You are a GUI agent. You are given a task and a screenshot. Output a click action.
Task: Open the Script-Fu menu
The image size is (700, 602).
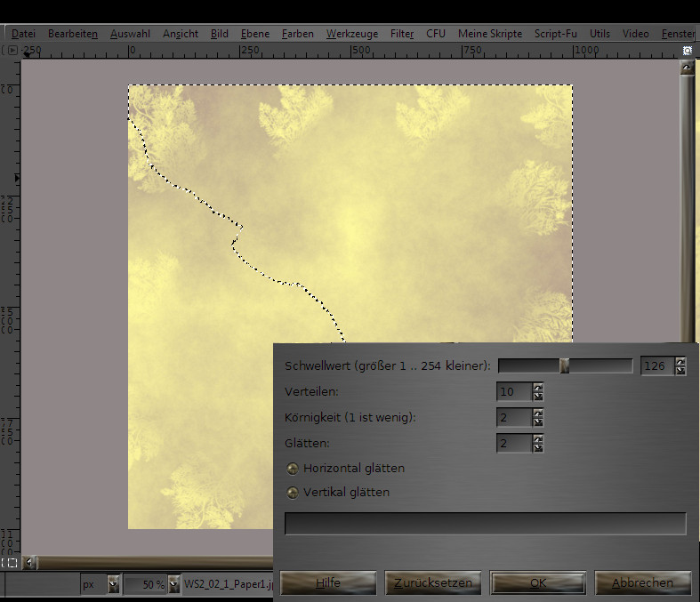[x=555, y=34]
